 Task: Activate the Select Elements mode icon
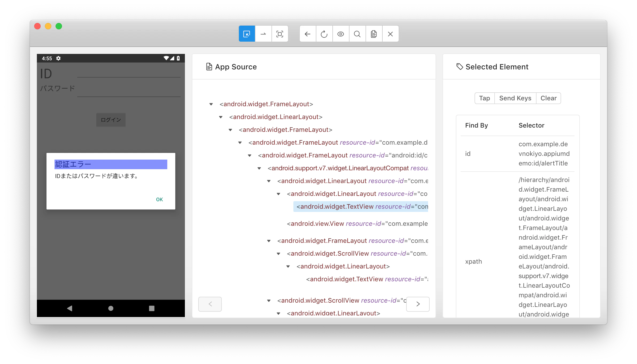(247, 34)
